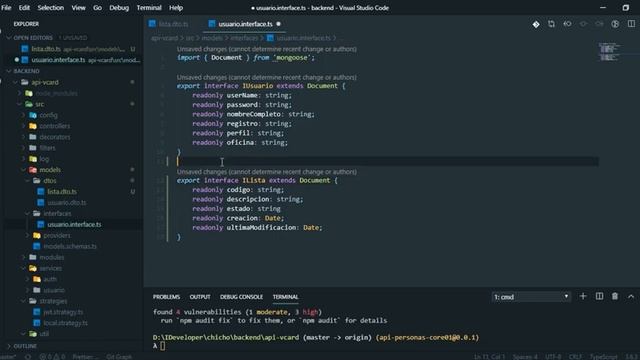
Task: Click the services folder icon in explorer
Action: pos(33,268)
